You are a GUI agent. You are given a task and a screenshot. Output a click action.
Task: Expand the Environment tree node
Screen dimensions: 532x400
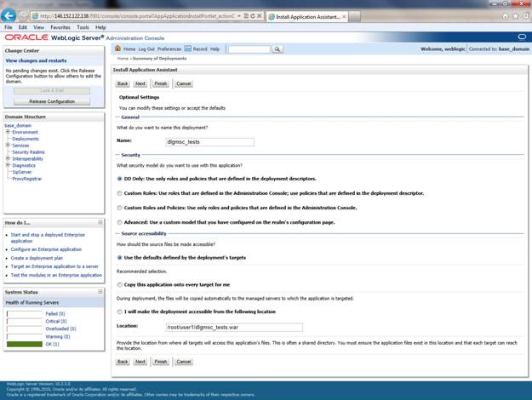click(8, 132)
